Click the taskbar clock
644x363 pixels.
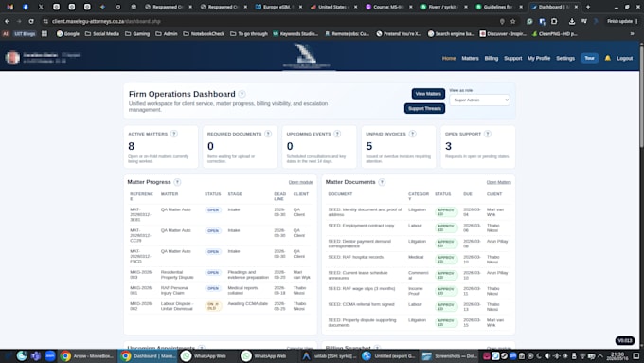point(617,356)
